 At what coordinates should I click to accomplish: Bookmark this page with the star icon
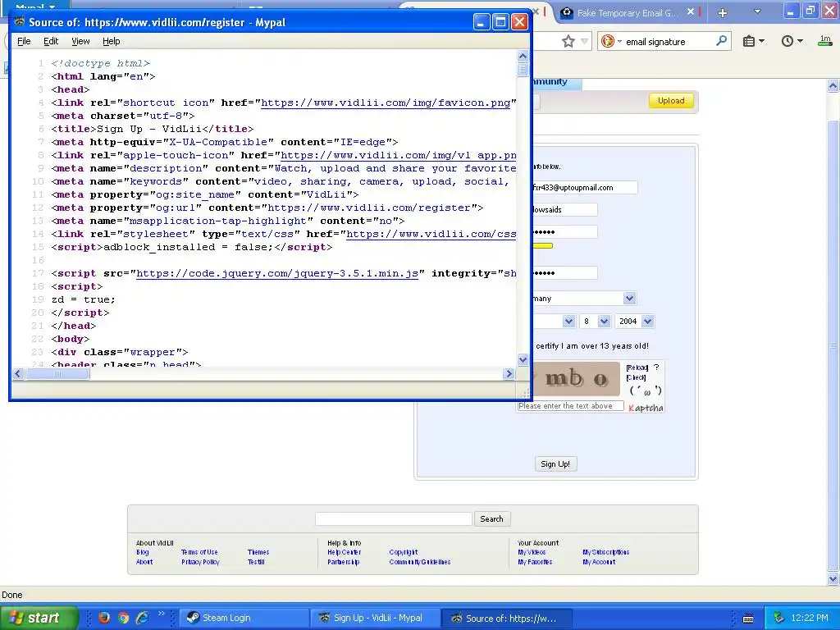click(568, 41)
